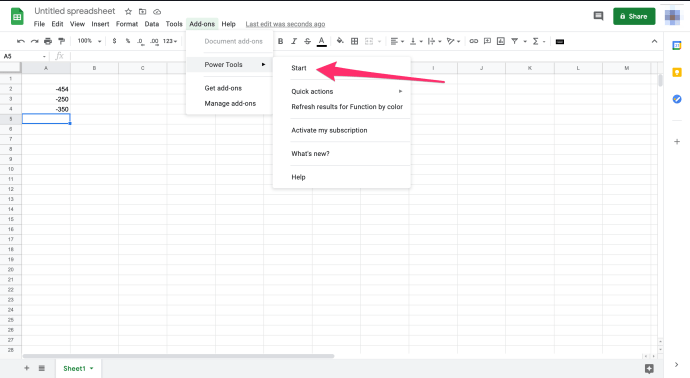Open text wrapping options
The image size is (690, 378).
point(434,41)
